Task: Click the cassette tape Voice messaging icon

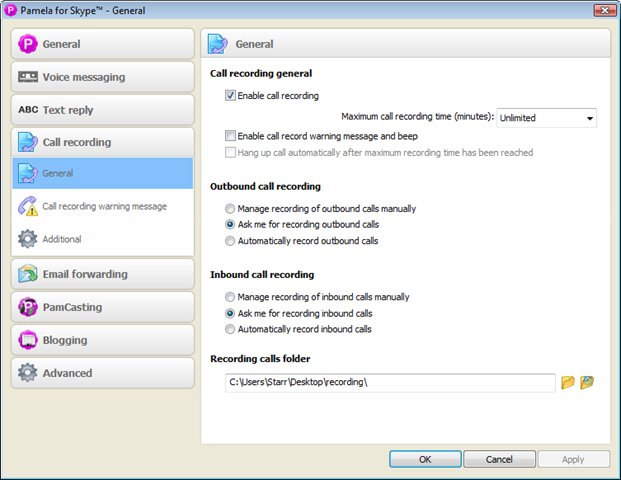Action: tap(28, 77)
